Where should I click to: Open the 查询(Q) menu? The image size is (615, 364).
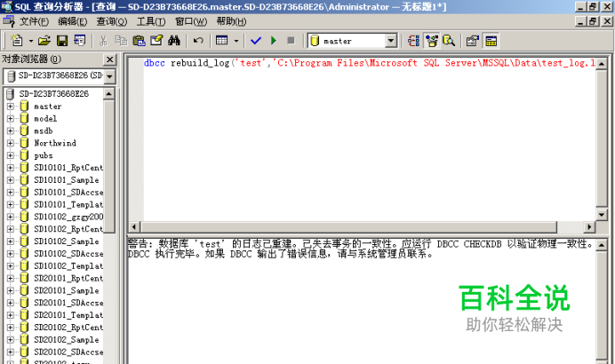point(112,21)
